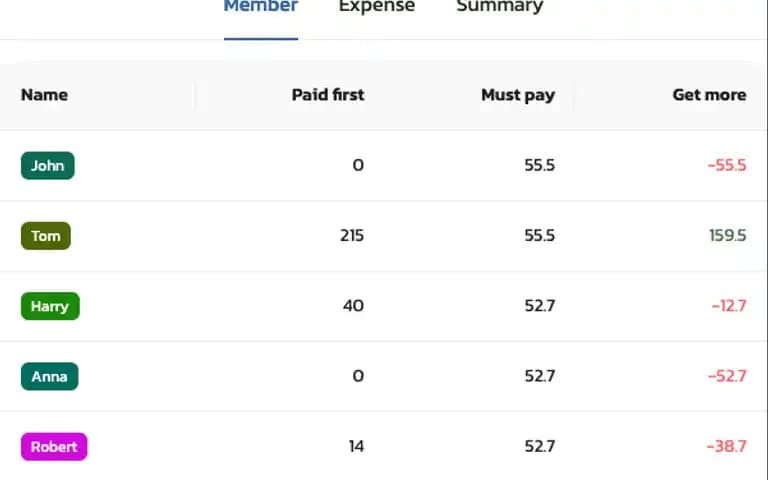The image size is (768, 480).
Task: Sort by the Name column header
Action: click(x=45, y=95)
